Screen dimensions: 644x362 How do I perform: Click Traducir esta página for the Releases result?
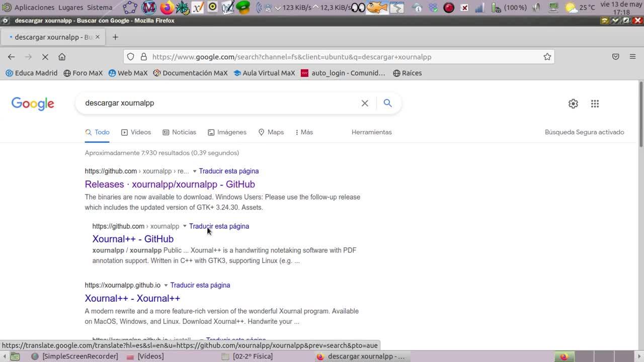(229, 171)
